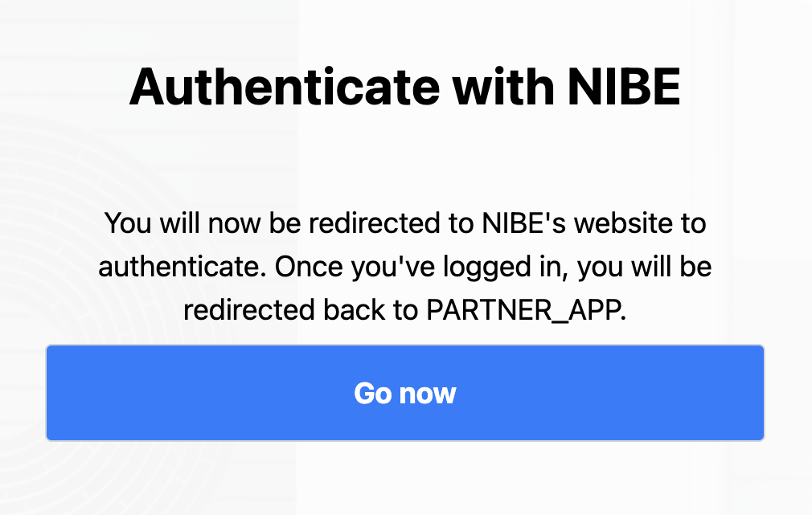812x515 pixels.
Task: Click the Go now label inside the button
Action: tap(405, 393)
